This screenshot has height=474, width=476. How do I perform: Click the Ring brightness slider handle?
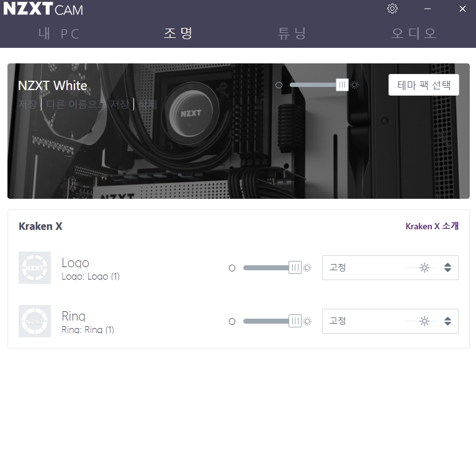click(295, 321)
